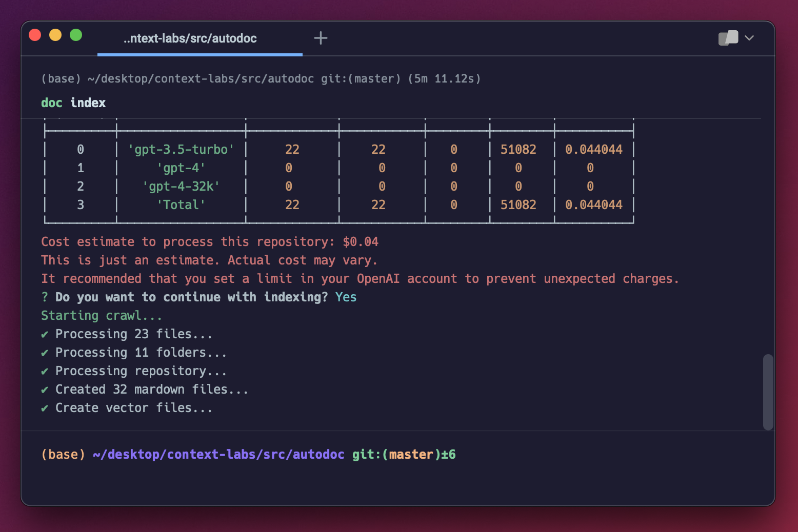Click the 'gpt-3.5-turbo' table cell
798x532 pixels.
tap(181, 150)
